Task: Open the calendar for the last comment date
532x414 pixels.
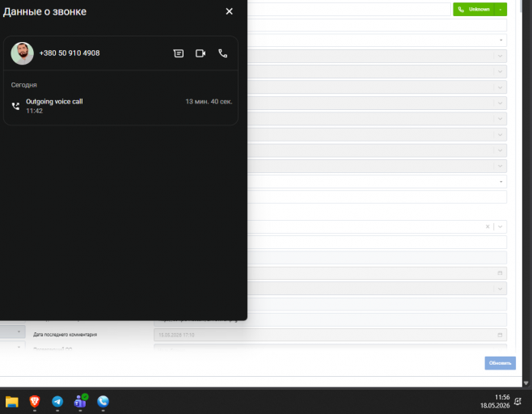Action: click(x=500, y=335)
